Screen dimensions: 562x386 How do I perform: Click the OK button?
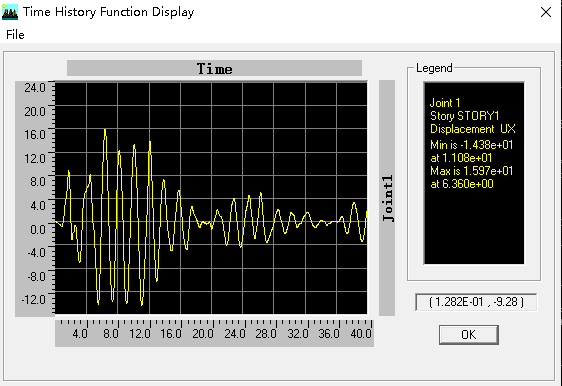468,335
